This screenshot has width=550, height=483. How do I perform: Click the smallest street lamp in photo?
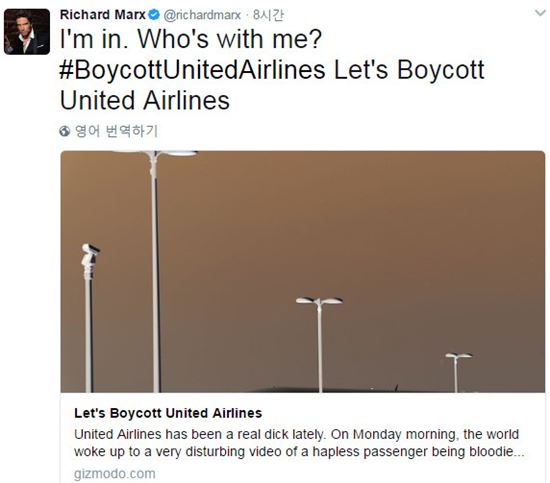tap(457, 373)
